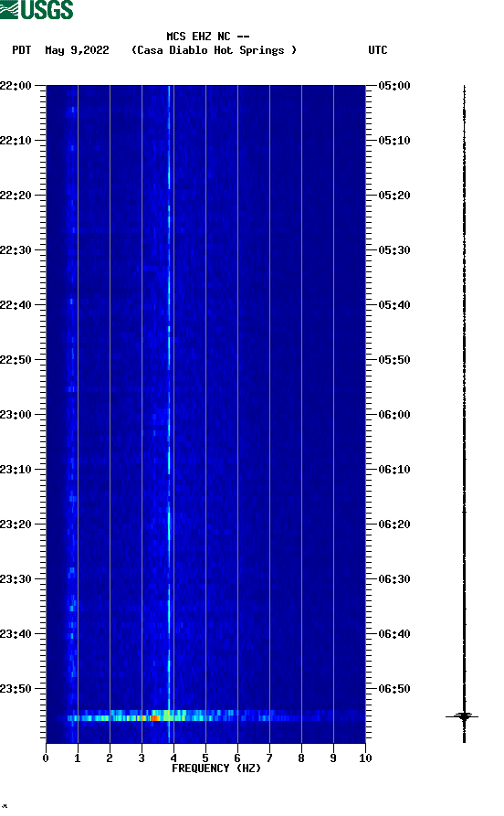The width and height of the screenshot is (504, 816).
Task: Click the red hotspot in the spectrogram event
Action: coord(154,718)
